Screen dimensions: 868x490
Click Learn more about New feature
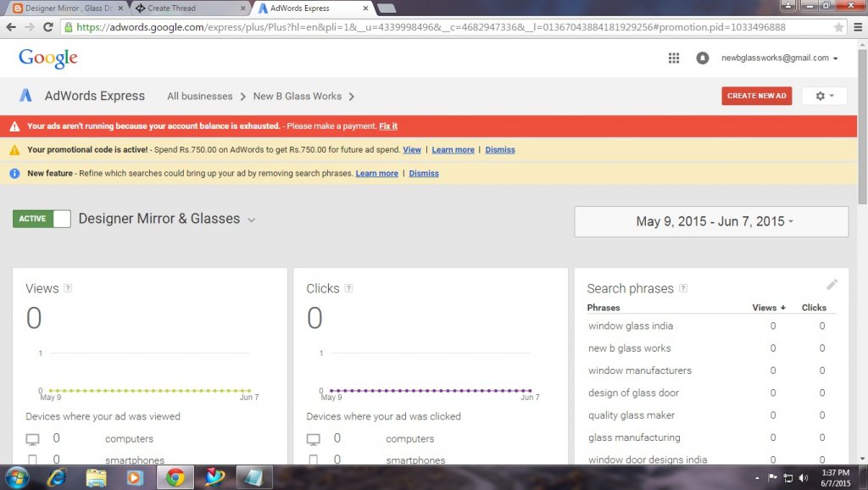tap(376, 173)
